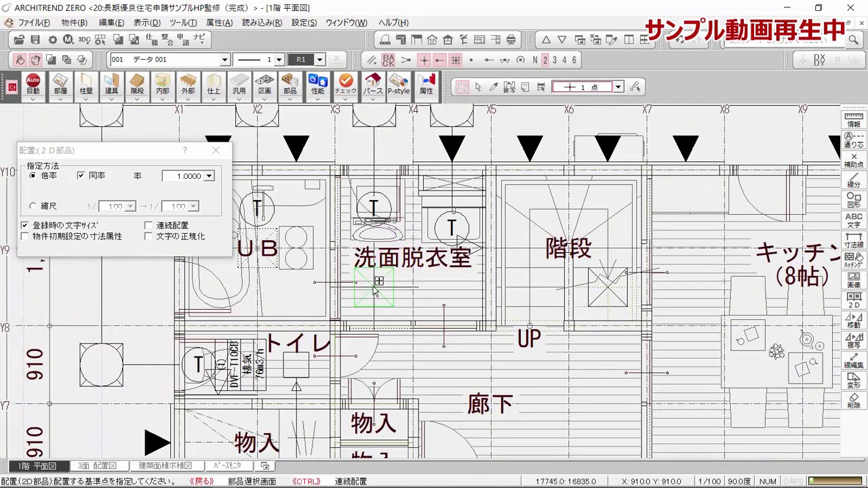
Task: Uncheck 登録時の文字サイズ option
Action: pyautogui.click(x=24, y=225)
